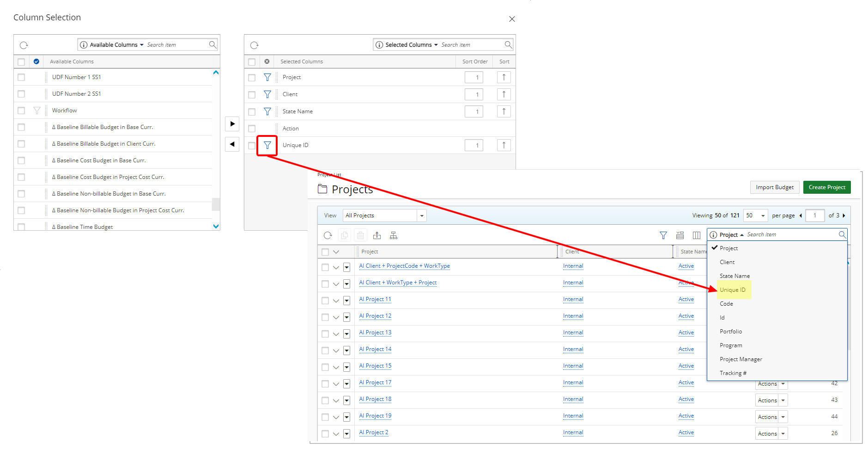Check the UDF Number 1 SS1 checkbox
Image resolution: width=868 pixels, height=449 pixels.
click(21, 77)
